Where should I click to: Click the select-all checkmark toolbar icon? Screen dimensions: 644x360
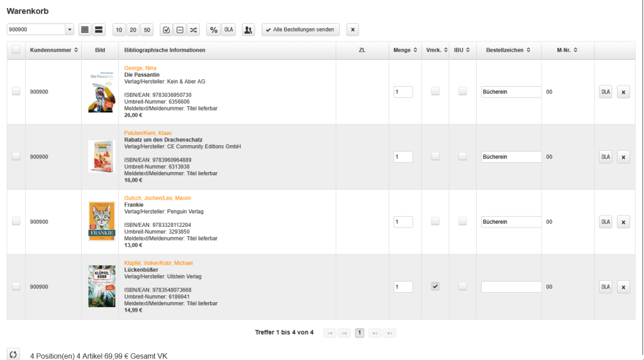166,30
